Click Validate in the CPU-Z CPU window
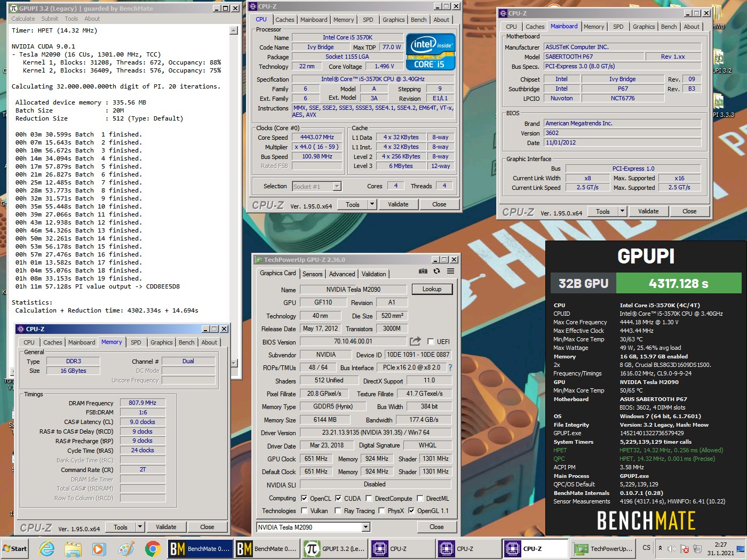The image size is (747, 560). (x=398, y=204)
